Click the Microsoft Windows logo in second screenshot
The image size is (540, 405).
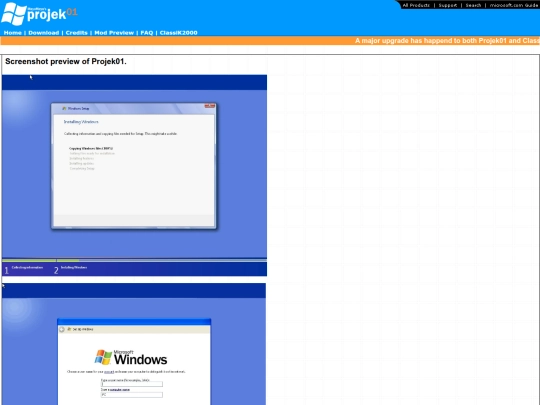(x=131, y=357)
